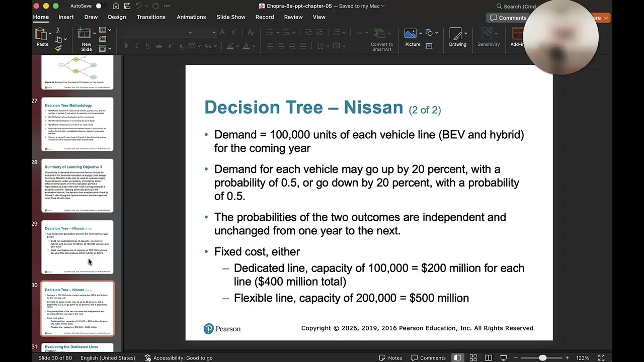Click the Home icon in title bar
This screenshot has height=362, width=644.
pyautogui.click(x=116, y=6)
